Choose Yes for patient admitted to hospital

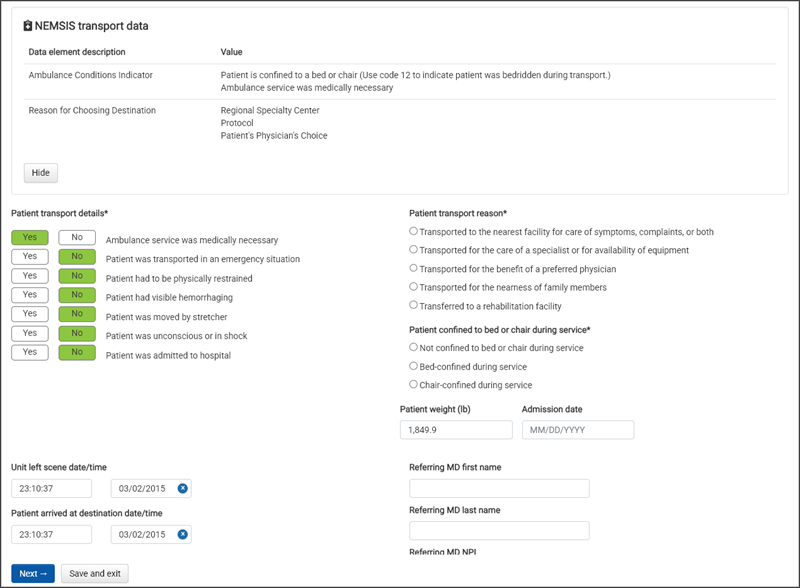coord(30,352)
